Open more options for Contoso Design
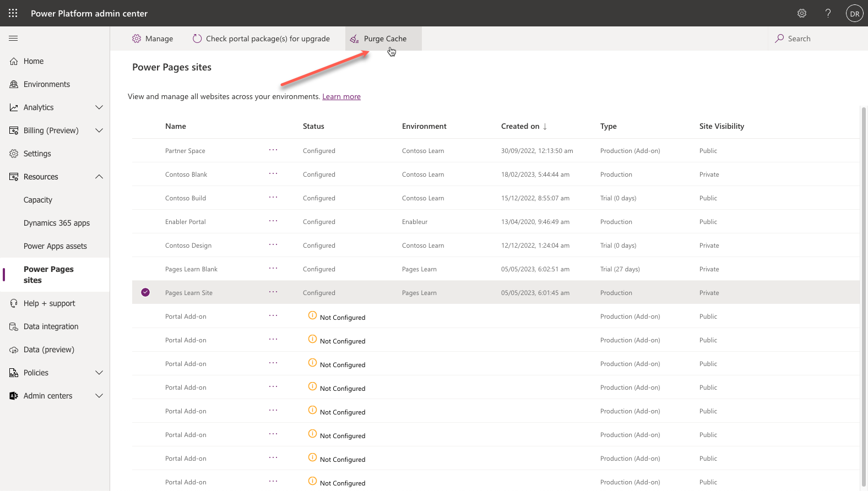The width and height of the screenshot is (868, 491). 273,244
